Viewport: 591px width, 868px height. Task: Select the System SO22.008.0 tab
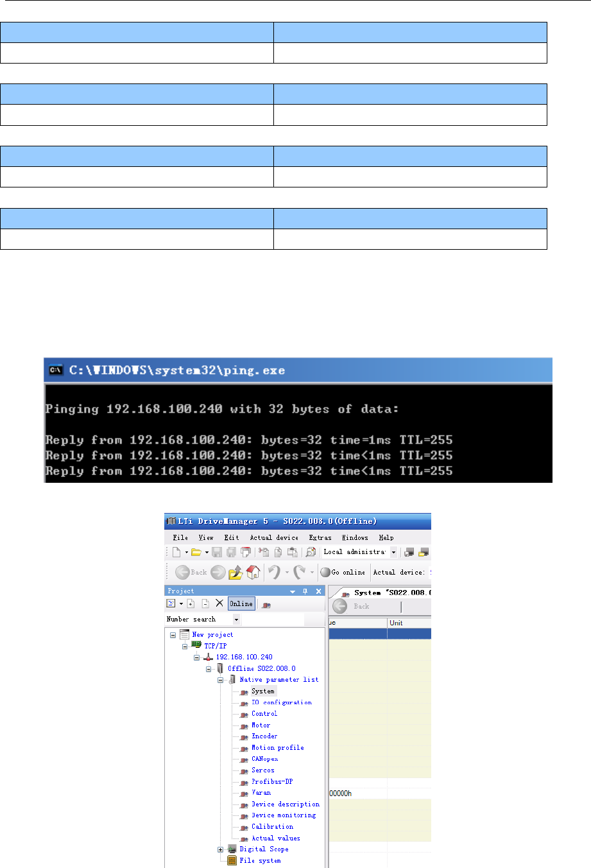click(x=386, y=593)
